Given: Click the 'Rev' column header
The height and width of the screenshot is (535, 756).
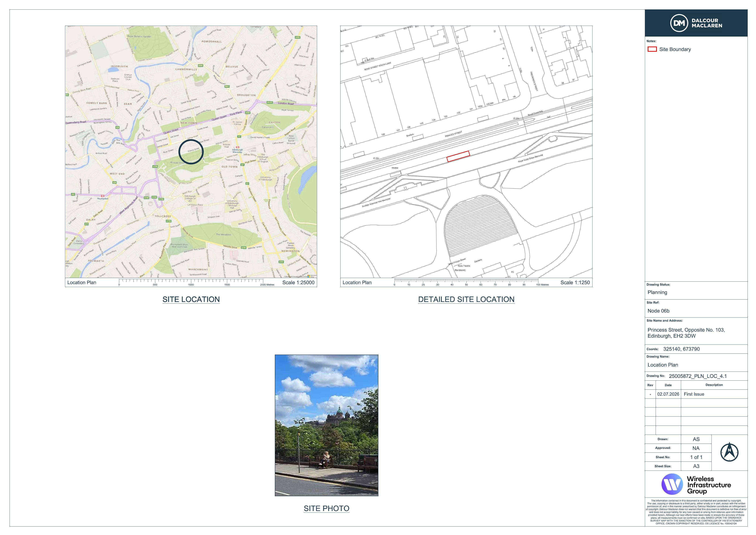Looking at the screenshot, I should click(x=650, y=385).
